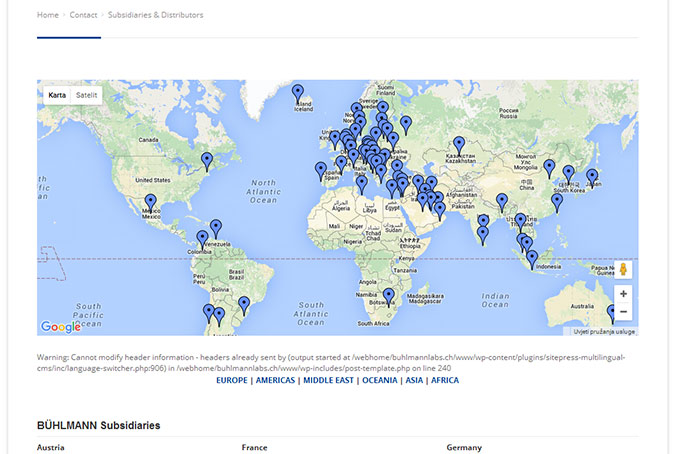Jump to AFRICA region link
The image size is (675, 454).
point(445,380)
